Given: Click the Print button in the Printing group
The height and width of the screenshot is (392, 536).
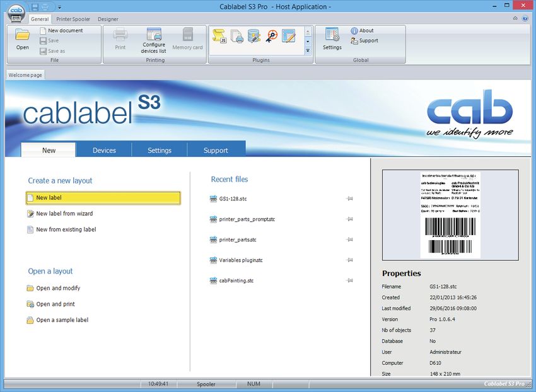Looking at the screenshot, I should click(x=120, y=40).
